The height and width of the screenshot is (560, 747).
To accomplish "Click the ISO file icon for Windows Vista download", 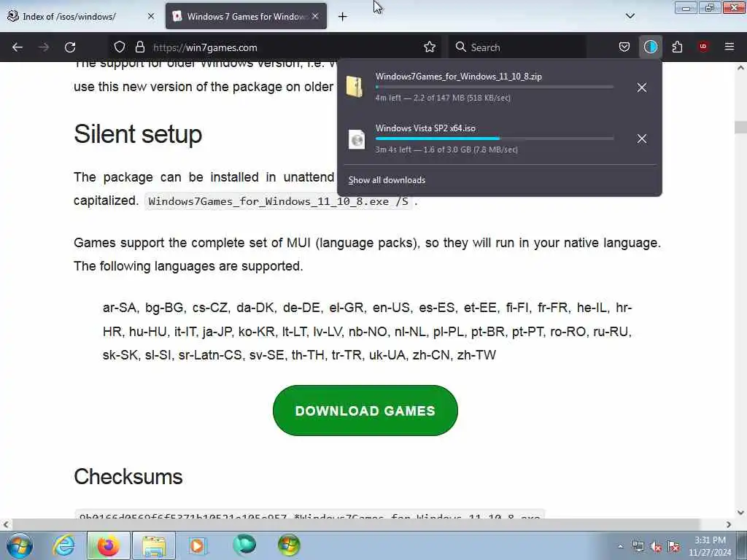I will pyautogui.click(x=356, y=139).
